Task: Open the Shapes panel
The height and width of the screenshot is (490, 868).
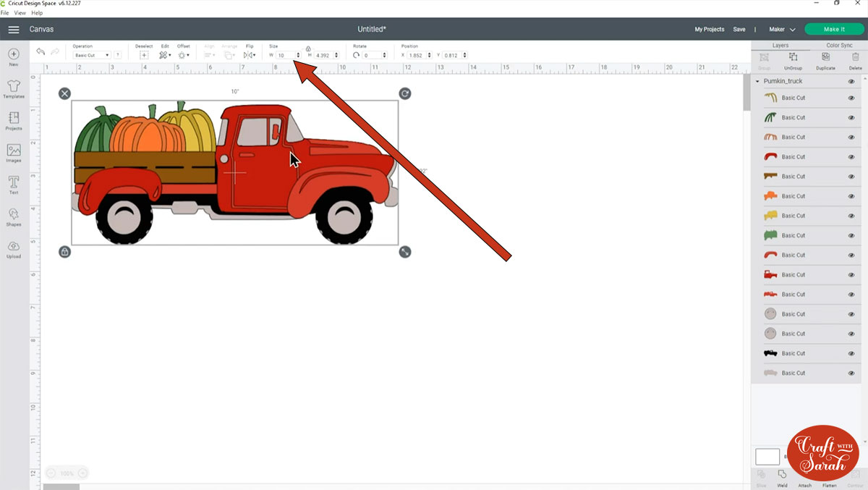Action: click(14, 216)
